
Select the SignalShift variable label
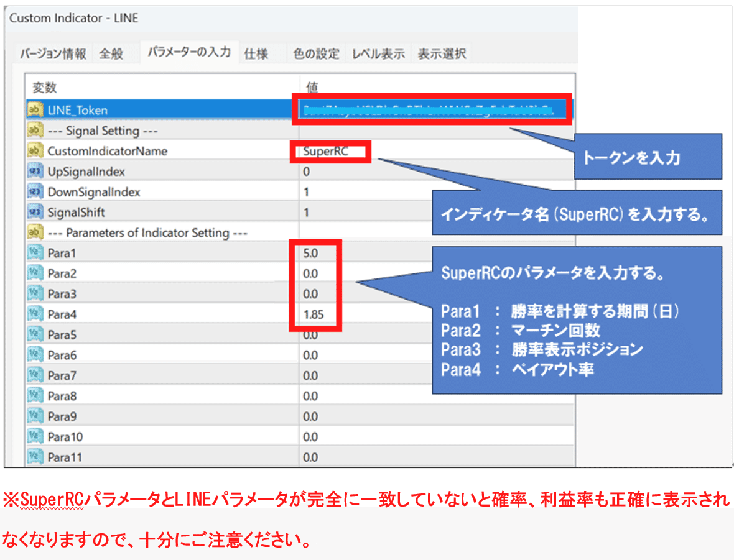click(x=76, y=213)
